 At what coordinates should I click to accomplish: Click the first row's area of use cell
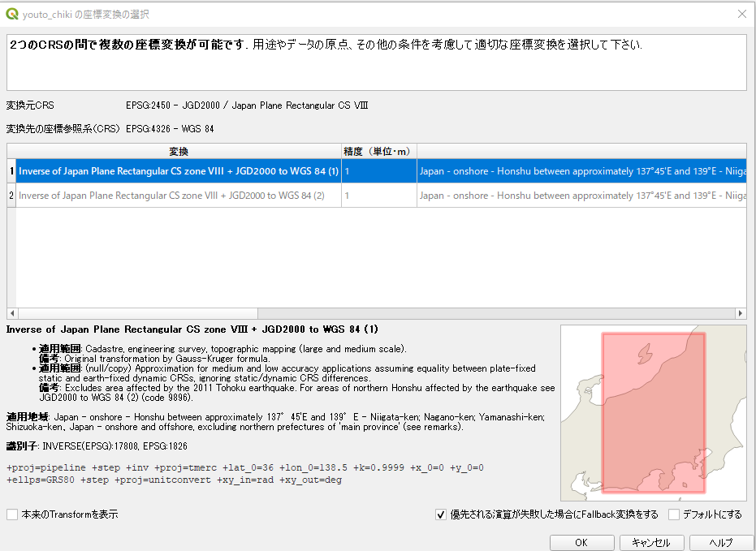pyautogui.click(x=581, y=171)
